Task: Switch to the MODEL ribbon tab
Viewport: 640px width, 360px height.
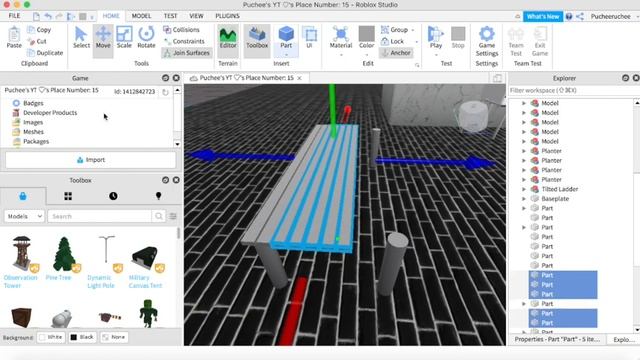Action: (141, 16)
